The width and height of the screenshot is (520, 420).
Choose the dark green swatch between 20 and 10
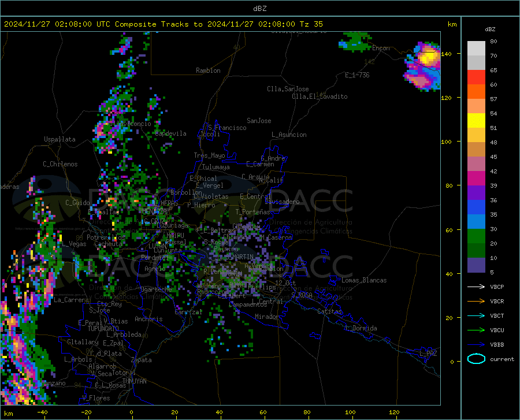476,251
